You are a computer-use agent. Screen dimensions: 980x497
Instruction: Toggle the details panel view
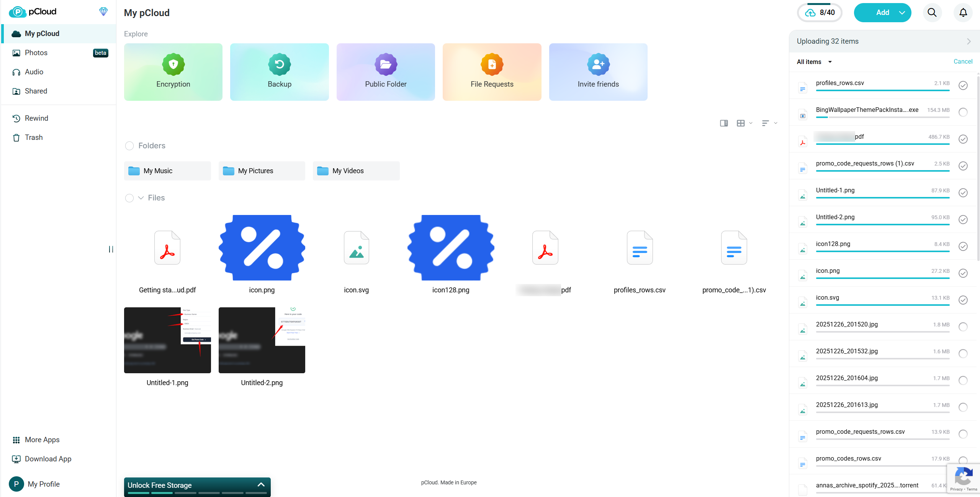(723, 123)
